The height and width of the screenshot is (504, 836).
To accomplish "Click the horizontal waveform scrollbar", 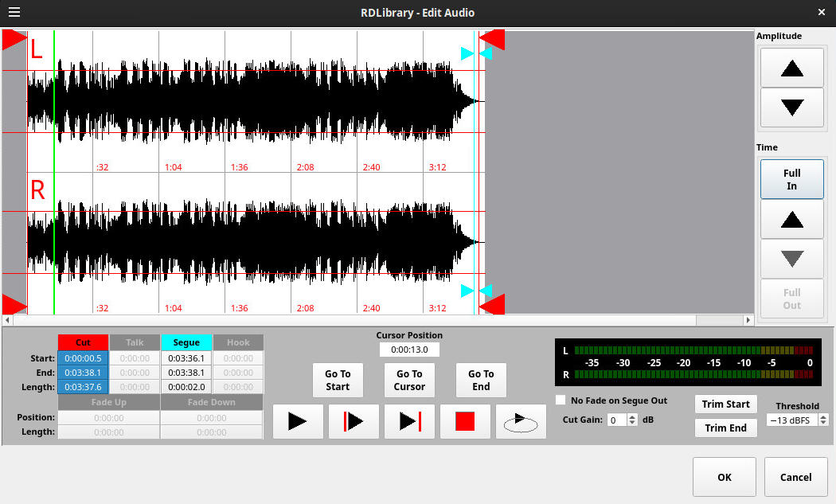I will 354,320.
